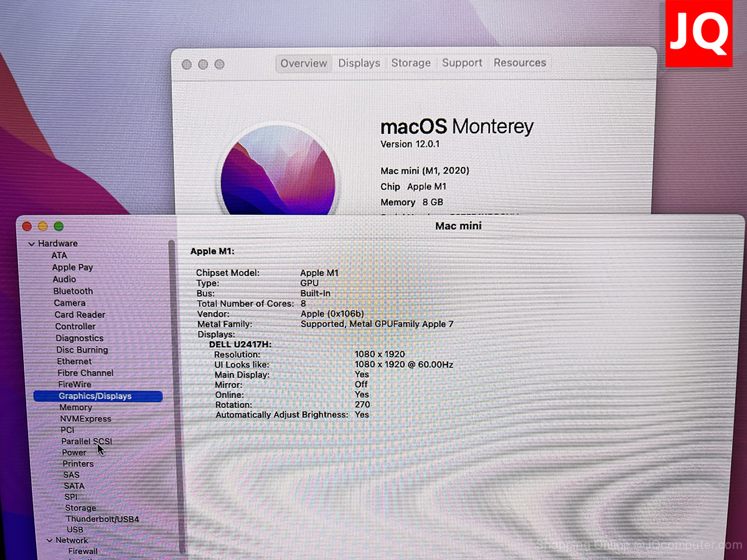Select Printers in the sidebar
Viewport: 747px width, 560px height.
(78, 464)
